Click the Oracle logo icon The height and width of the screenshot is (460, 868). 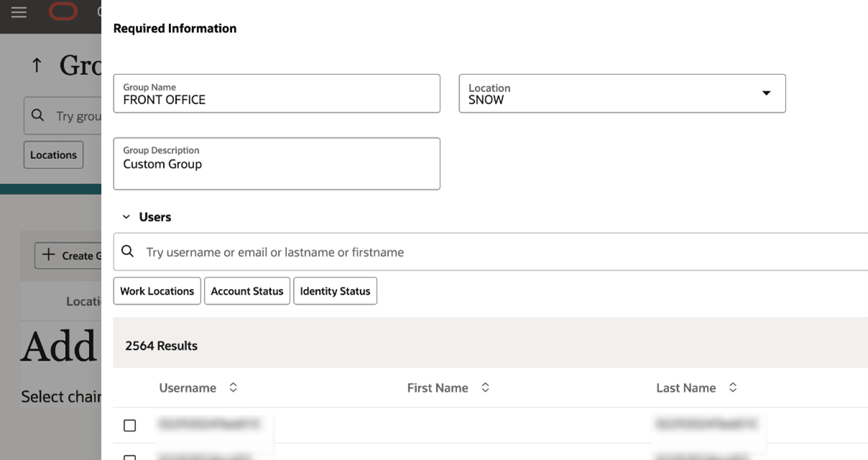pyautogui.click(x=63, y=11)
